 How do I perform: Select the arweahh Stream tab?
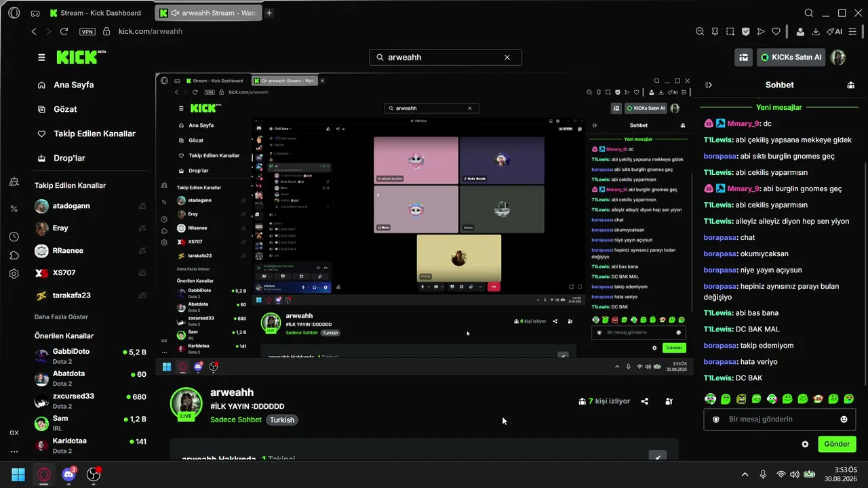pyautogui.click(x=208, y=13)
